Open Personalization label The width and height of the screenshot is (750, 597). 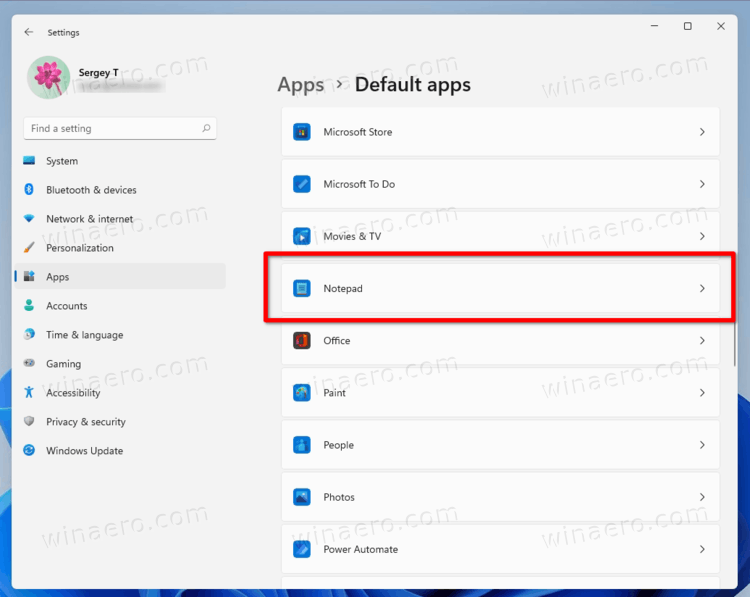pyautogui.click(x=80, y=248)
